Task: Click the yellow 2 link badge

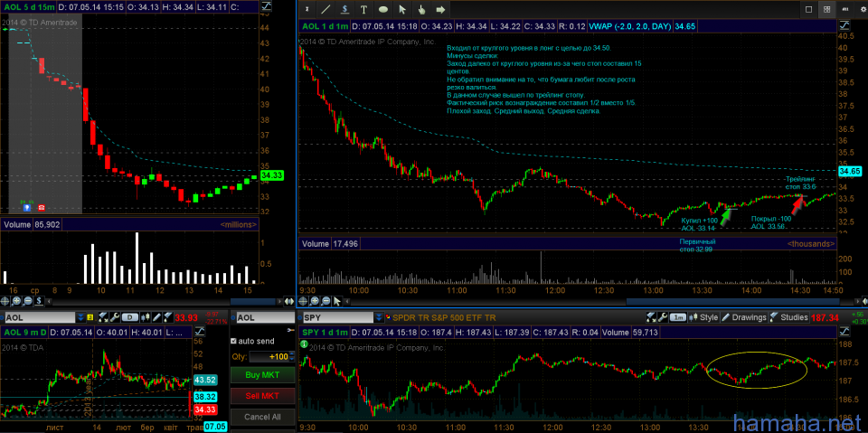Action: tap(90, 317)
